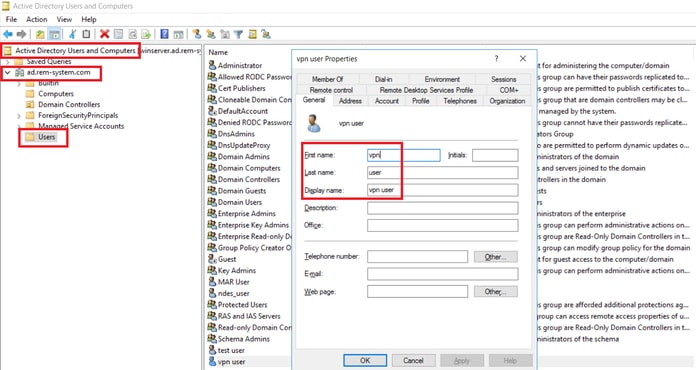696x370 pixels.
Task: Open the Action menu
Action: [x=36, y=20]
